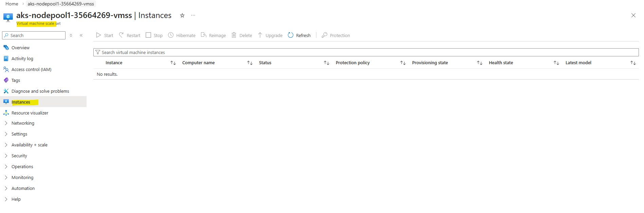Click the Access control (IAM) icon

6,69
